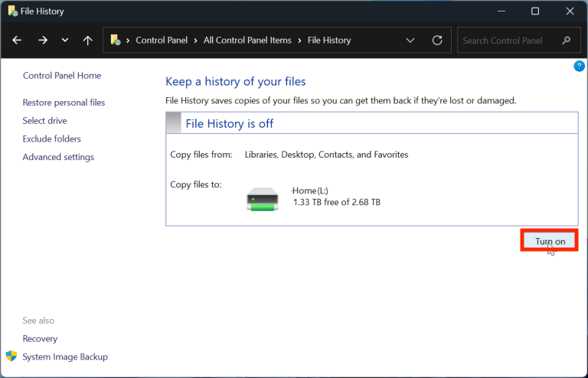588x378 pixels.
Task: Select File History breadcrumb segment
Action: coord(329,40)
